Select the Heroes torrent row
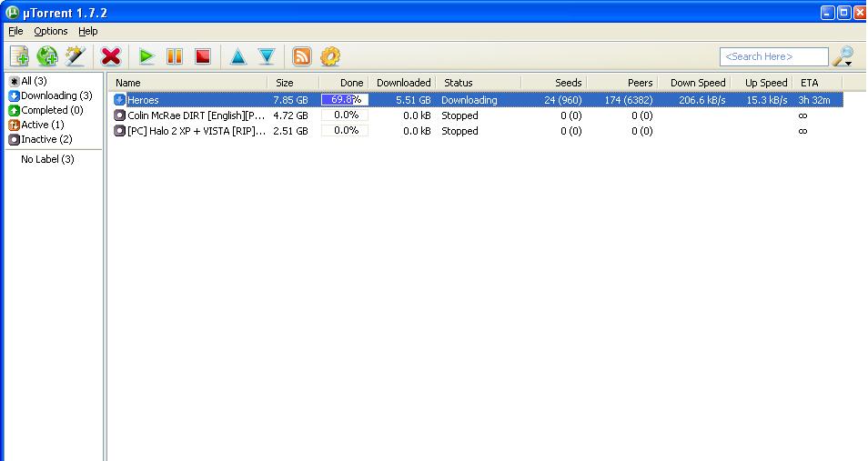868x461 pixels. pyautogui.click(x=476, y=100)
